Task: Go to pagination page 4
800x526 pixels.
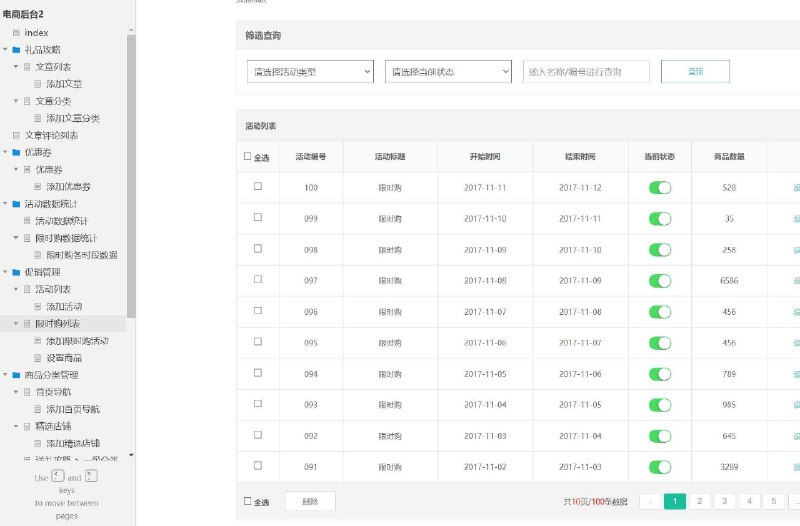Action: pos(749,502)
